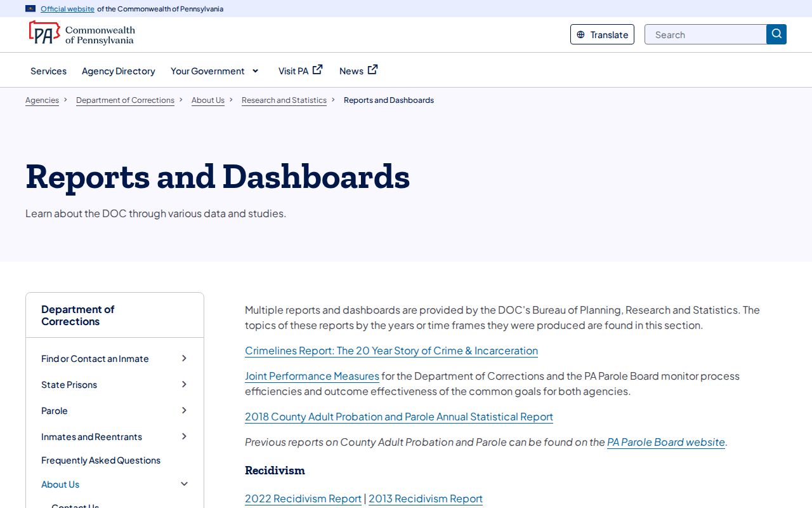Open the Services menu item
Screen dimensions: 812x508
[48, 71]
